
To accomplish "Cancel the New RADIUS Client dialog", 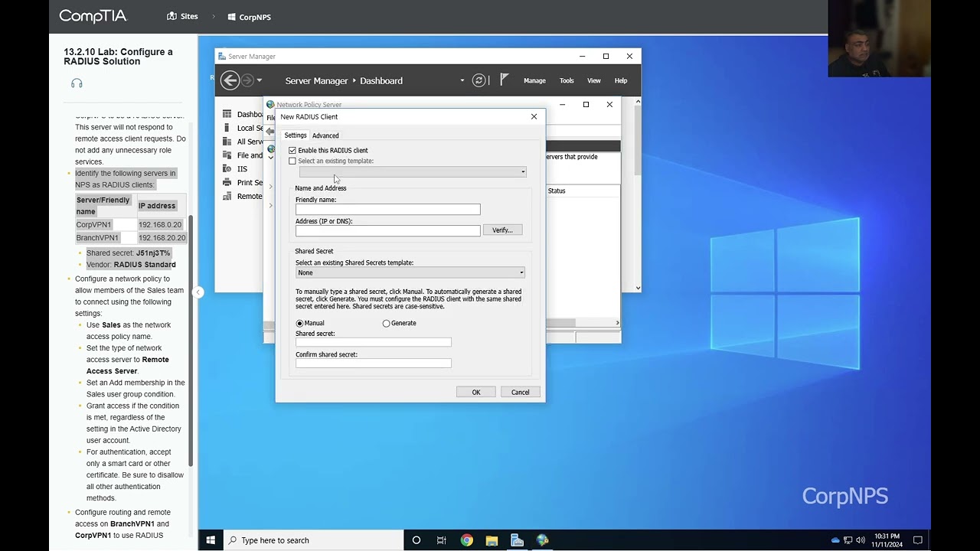I will [x=521, y=392].
